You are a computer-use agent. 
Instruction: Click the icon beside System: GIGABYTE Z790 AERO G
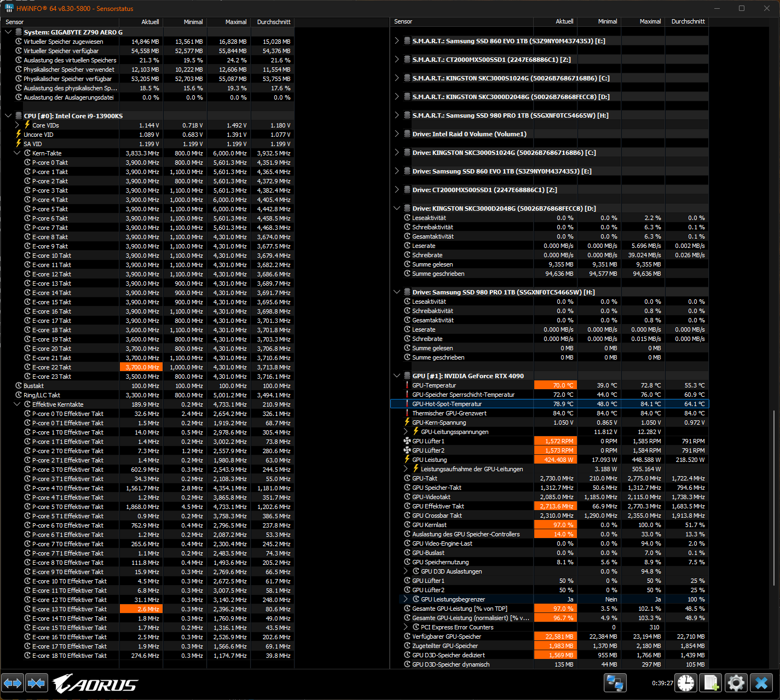pos(19,32)
